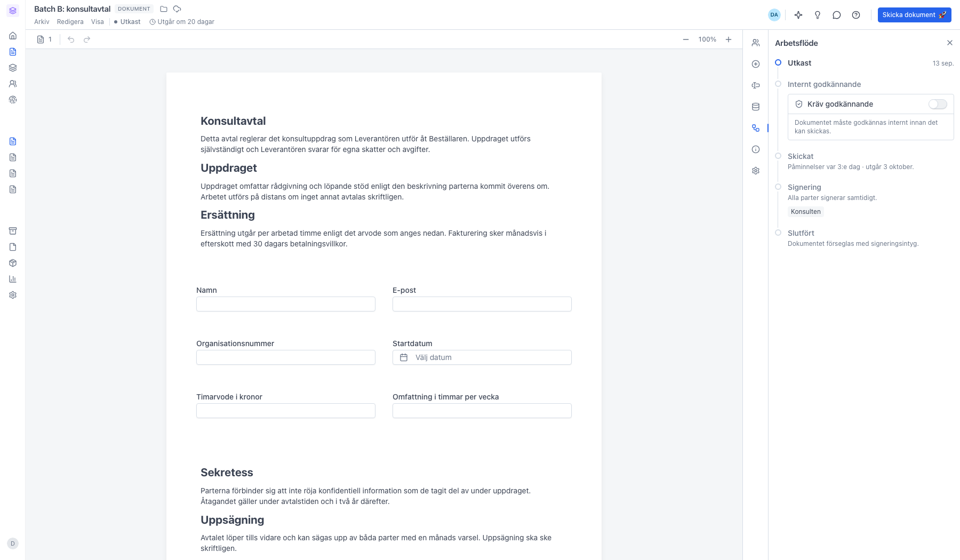
Task: Enable the Kräv godkännande switch
Action: click(938, 104)
